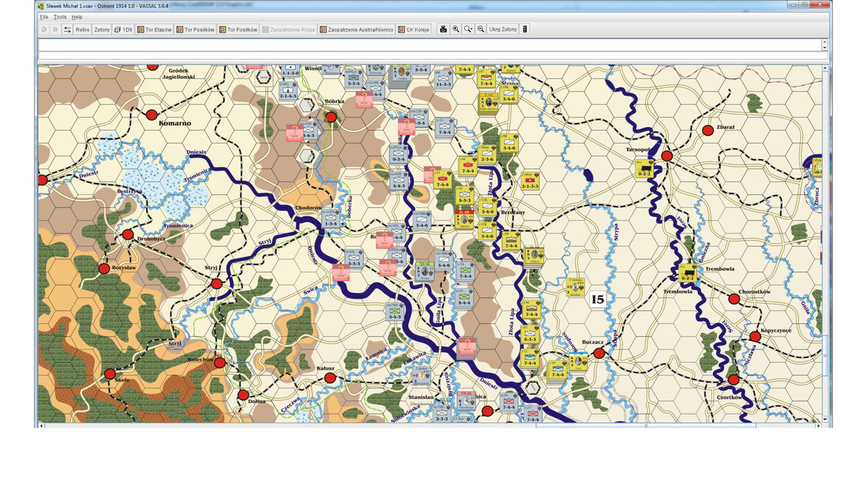Select the yellow 2-1-3-3 counter
Image resolution: width=868 pixels, height=483 pixels.
[x=530, y=180]
